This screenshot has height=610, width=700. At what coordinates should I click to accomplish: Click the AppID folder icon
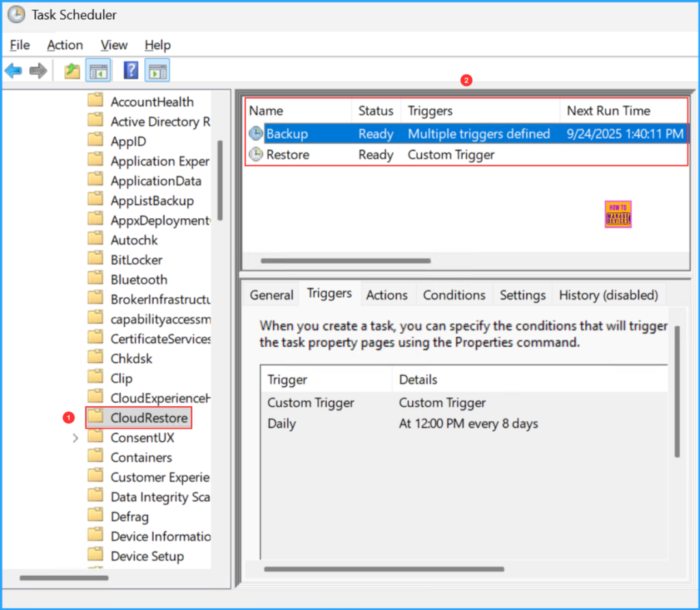click(96, 140)
